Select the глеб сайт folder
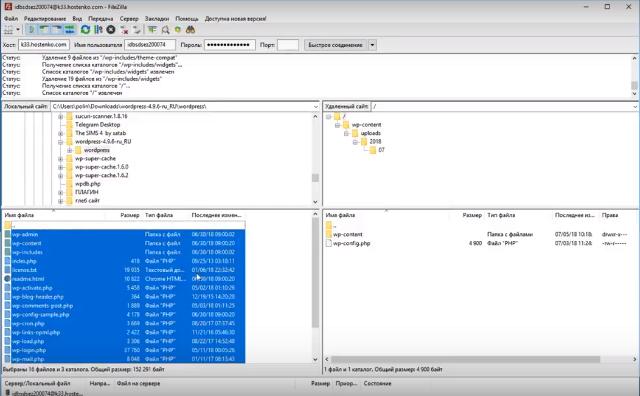The height and width of the screenshot is (396, 640). click(x=87, y=201)
